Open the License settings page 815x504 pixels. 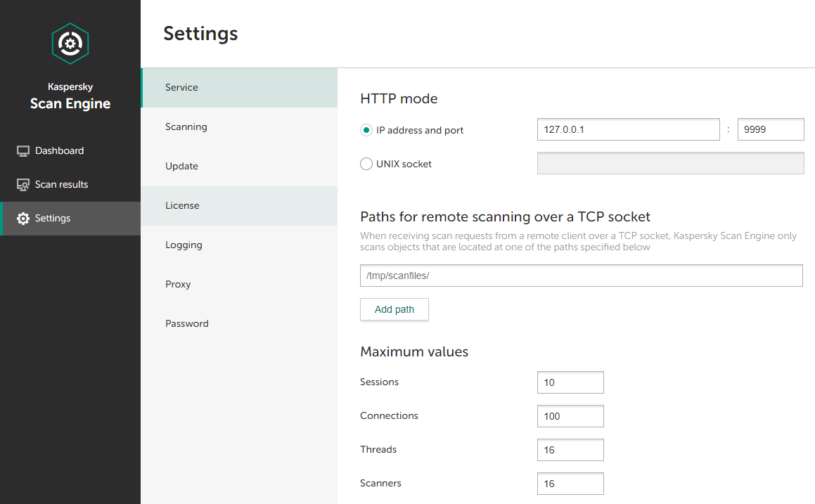[x=182, y=205]
